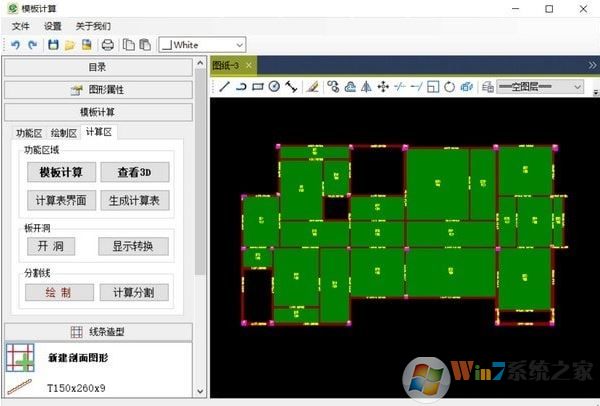Click the 生成计算表 button

click(x=135, y=200)
